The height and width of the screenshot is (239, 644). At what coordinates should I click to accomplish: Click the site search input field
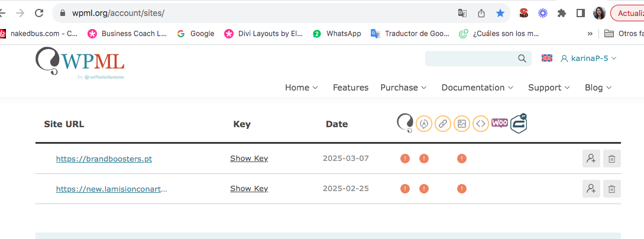471,59
